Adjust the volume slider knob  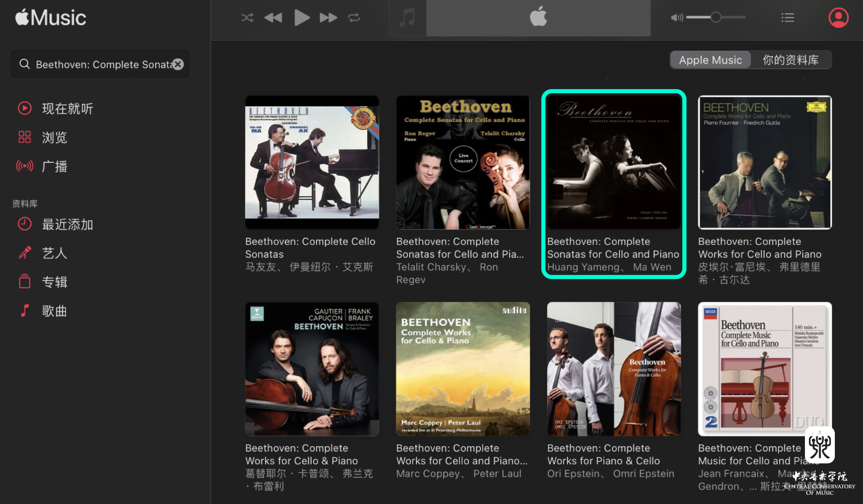point(716,17)
